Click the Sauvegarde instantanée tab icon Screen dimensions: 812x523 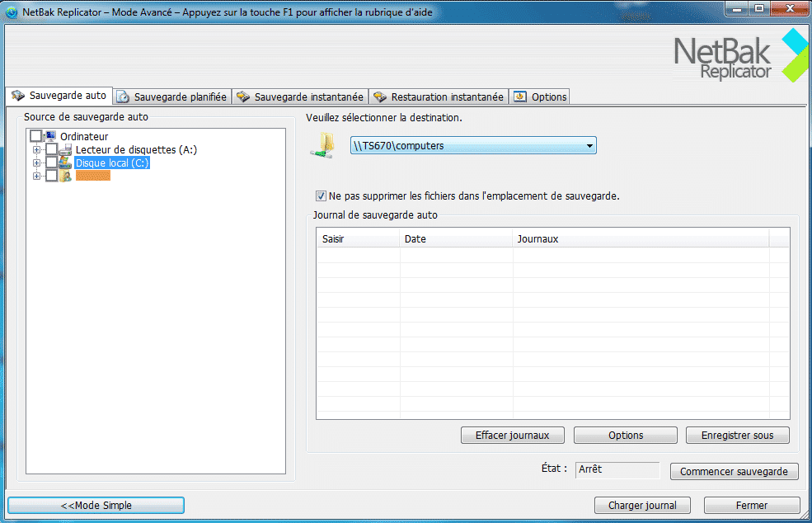pos(243,97)
